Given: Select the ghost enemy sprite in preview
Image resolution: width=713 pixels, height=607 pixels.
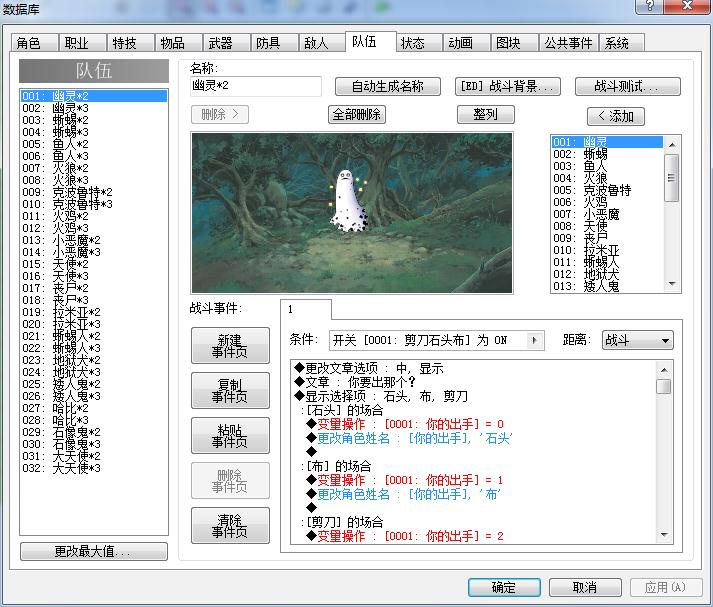Looking at the screenshot, I should [348, 201].
